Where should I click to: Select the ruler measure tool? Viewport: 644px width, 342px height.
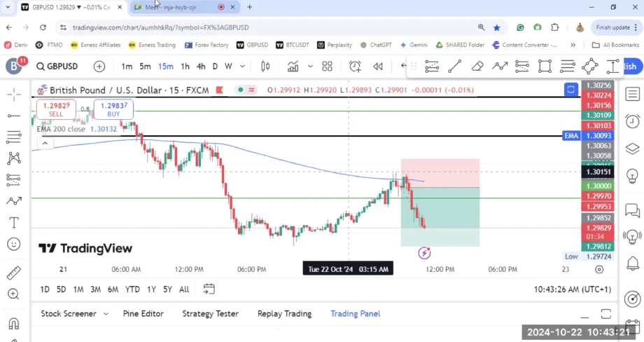tap(14, 273)
